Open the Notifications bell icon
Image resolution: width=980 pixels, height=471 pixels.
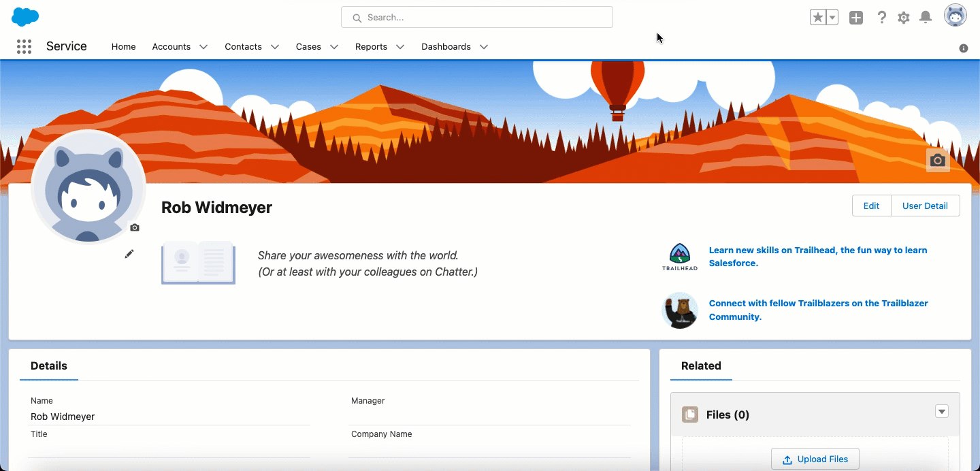[926, 18]
